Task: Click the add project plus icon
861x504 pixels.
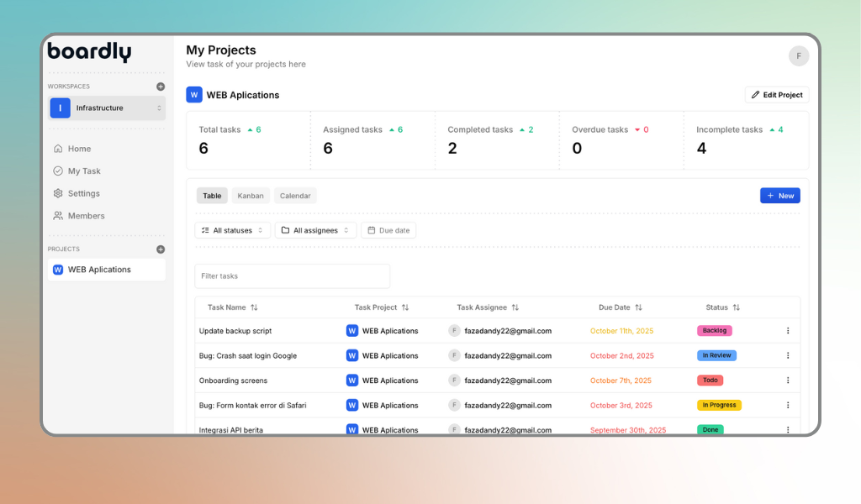Action: point(161,249)
